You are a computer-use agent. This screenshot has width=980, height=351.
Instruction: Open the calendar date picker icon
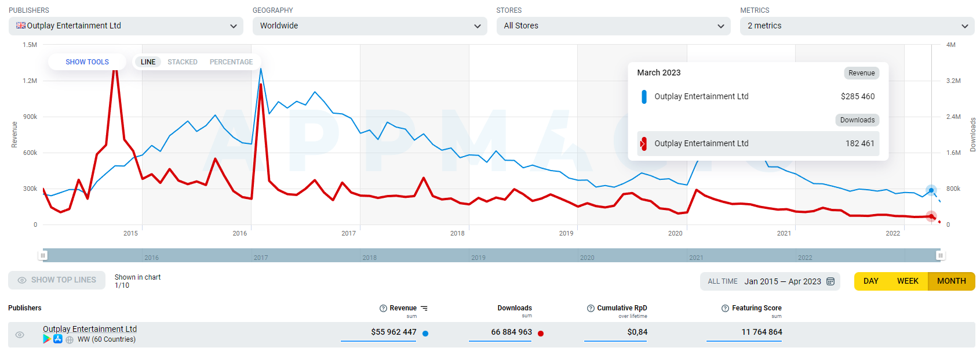click(830, 281)
